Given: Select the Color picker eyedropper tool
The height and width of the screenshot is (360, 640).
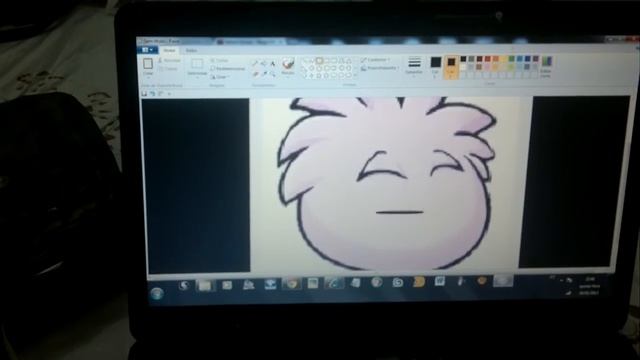Looking at the screenshot, I should pyautogui.click(x=264, y=74).
